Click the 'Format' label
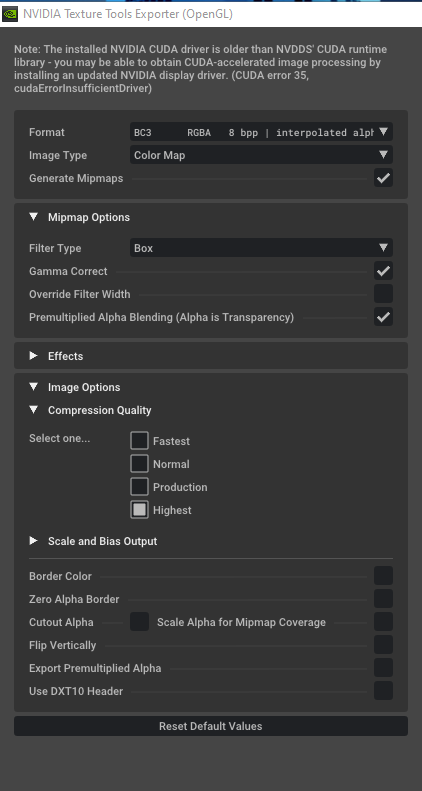Screen dimensions: 422x791 47,132
